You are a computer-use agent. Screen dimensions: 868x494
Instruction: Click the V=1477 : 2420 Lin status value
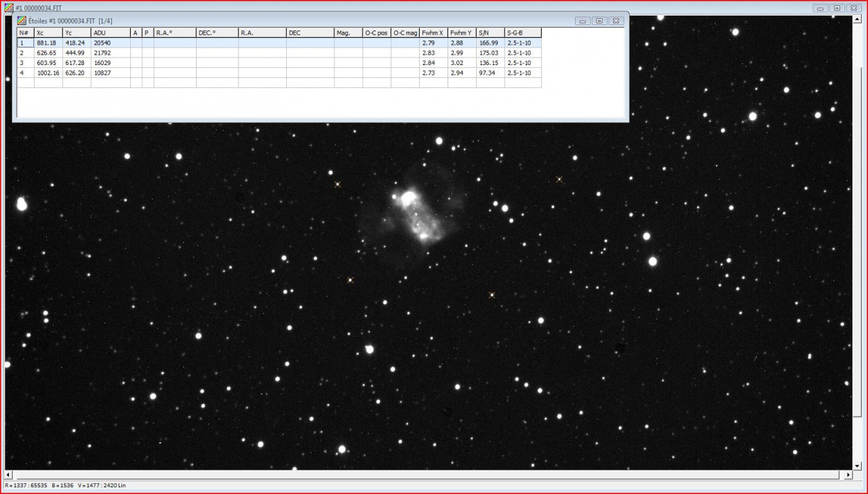tap(102, 485)
